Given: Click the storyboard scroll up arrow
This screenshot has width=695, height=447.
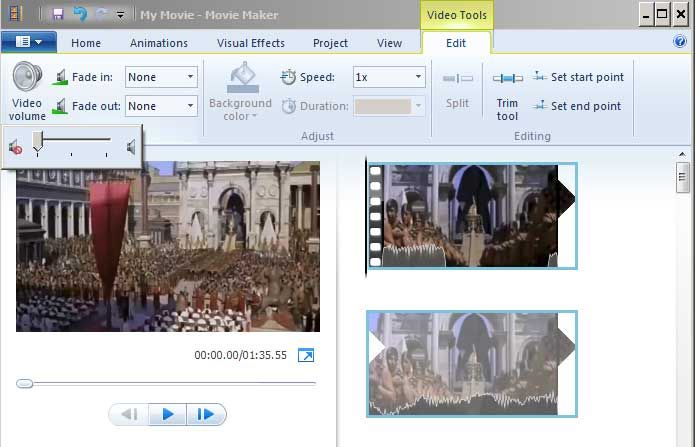Looking at the screenshot, I should 682,154.
